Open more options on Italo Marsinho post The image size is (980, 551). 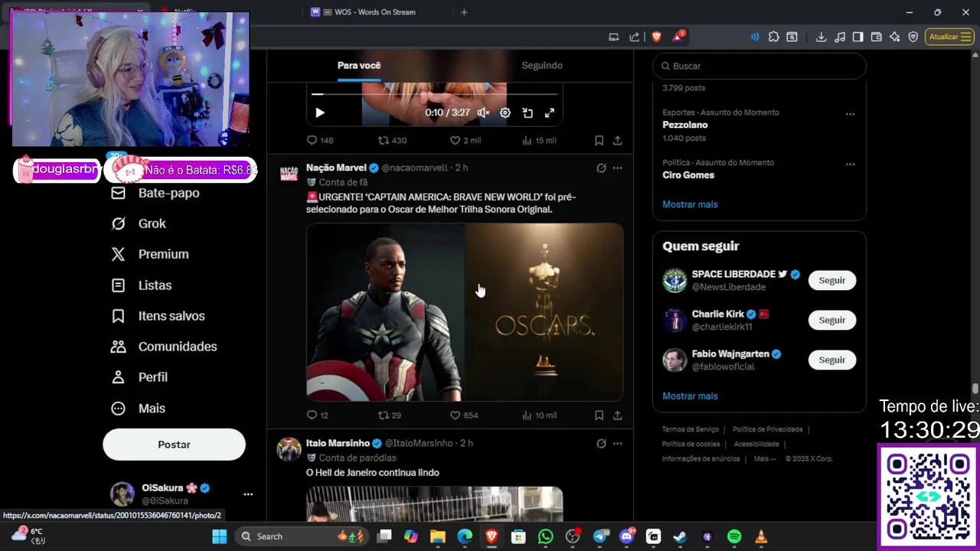pyautogui.click(x=617, y=443)
